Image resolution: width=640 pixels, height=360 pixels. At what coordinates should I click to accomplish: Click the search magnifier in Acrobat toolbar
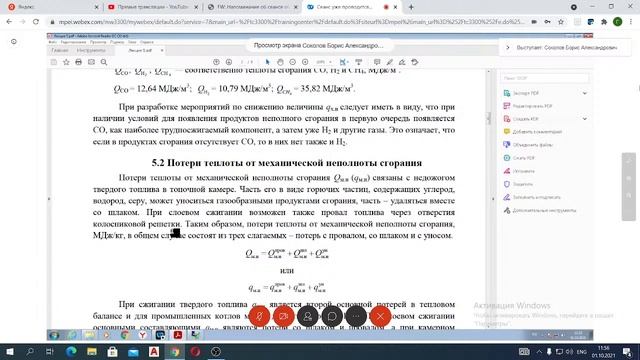click(104, 62)
